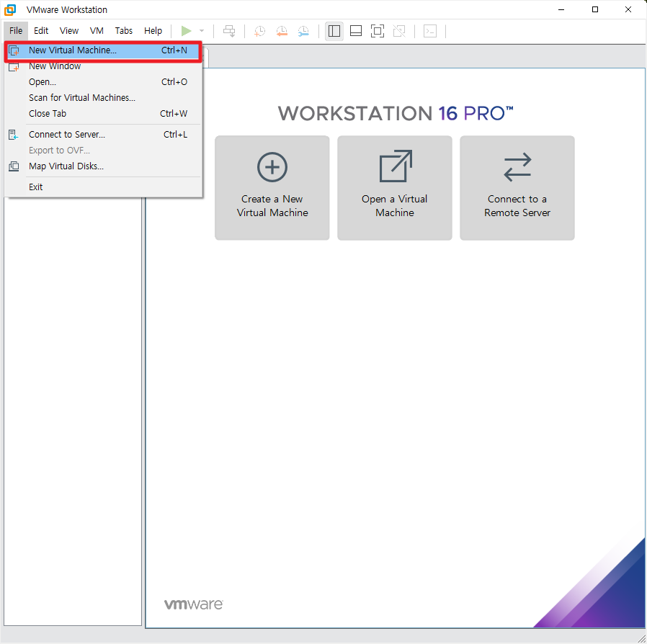Choose Scan for Virtual Machines...
Screen dimensions: 647x644
pyautogui.click(x=103, y=98)
